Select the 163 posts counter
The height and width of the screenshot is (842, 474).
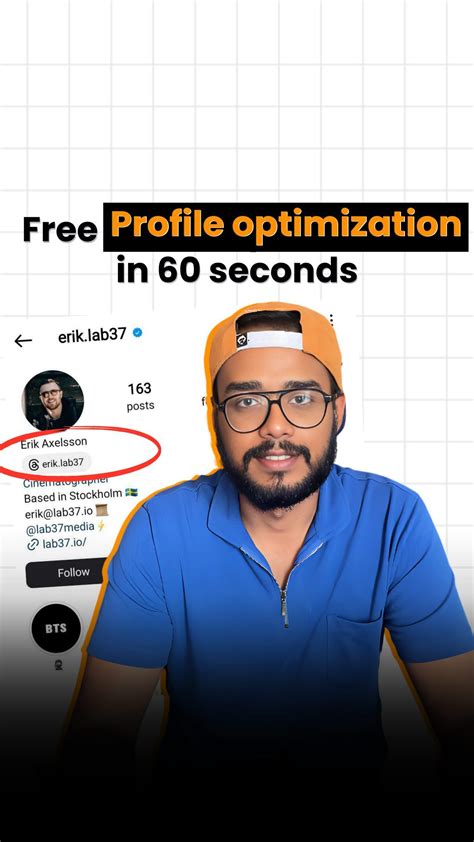[140, 396]
